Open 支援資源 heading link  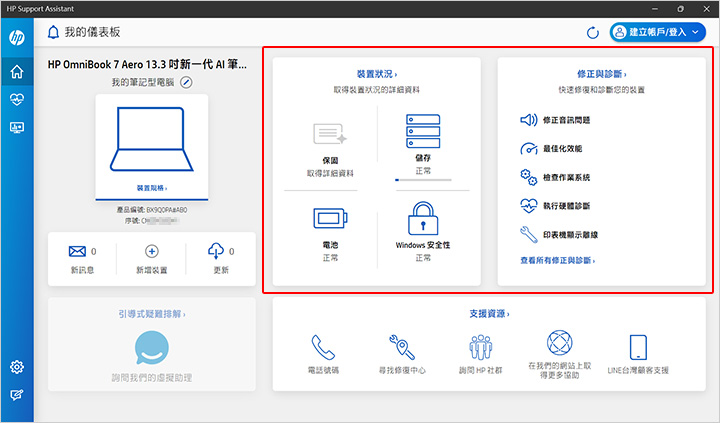[489, 314]
